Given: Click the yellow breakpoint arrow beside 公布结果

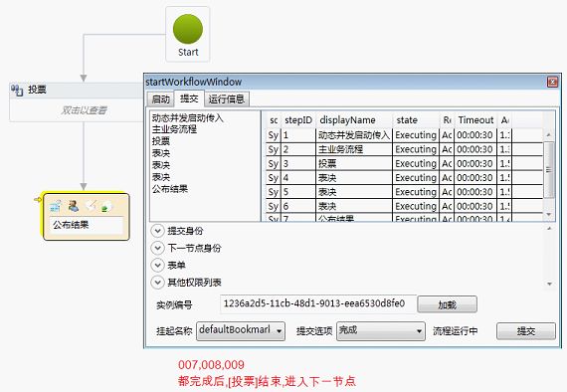Looking at the screenshot, I should pos(38,199).
